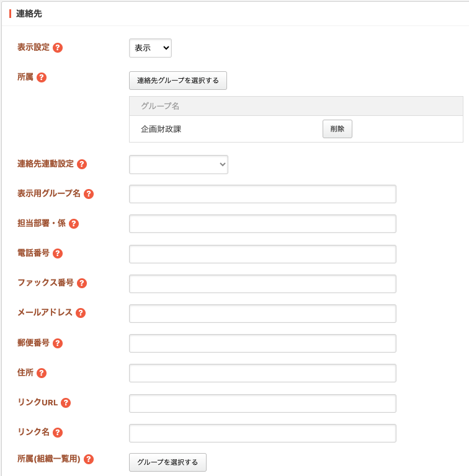Select the 郵便番号 text box
The image size is (469, 476).
(x=263, y=343)
